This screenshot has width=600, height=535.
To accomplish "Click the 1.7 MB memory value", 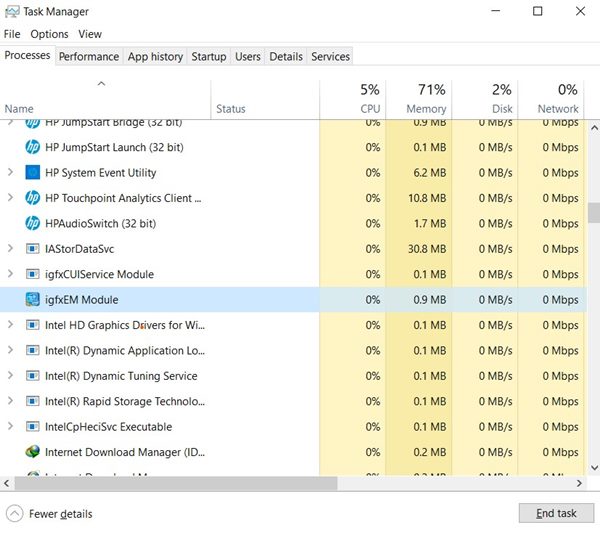I will pyautogui.click(x=429, y=223).
